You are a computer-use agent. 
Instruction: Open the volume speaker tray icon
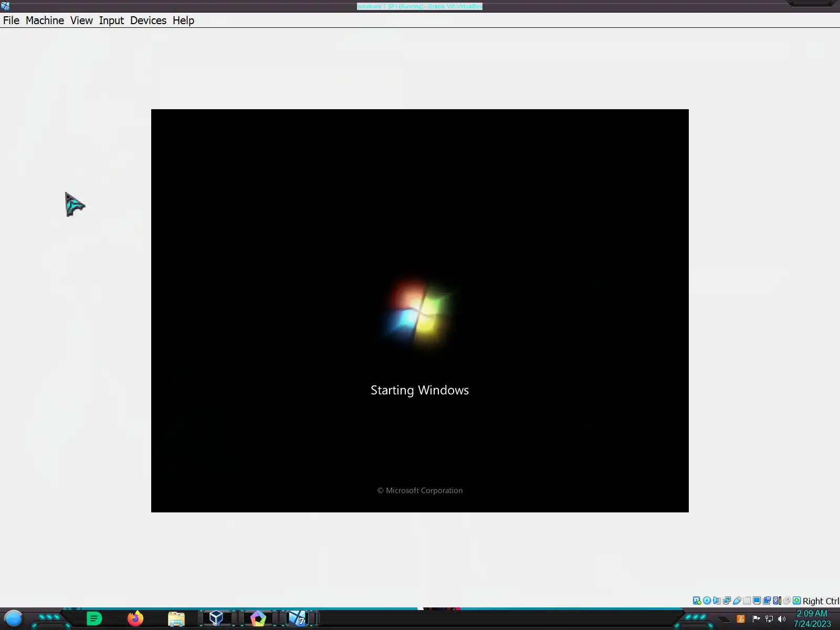click(x=782, y=619)
